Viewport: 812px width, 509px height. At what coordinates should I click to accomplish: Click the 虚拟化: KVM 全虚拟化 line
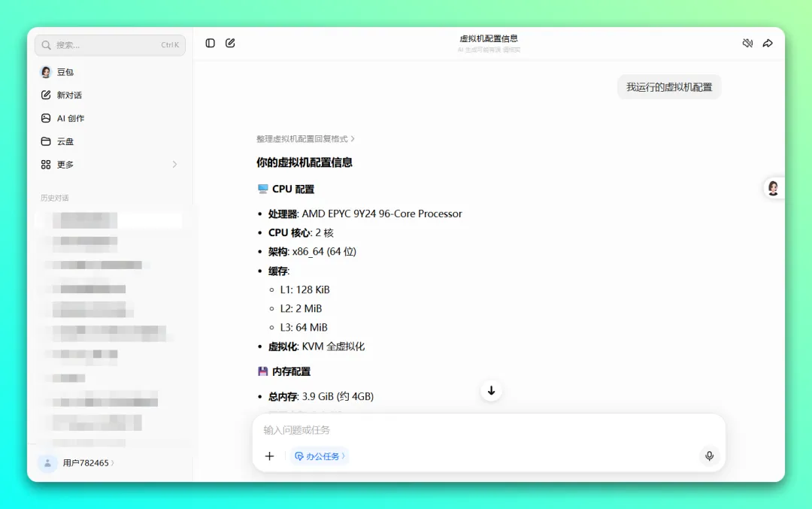[x=317, y=347]
